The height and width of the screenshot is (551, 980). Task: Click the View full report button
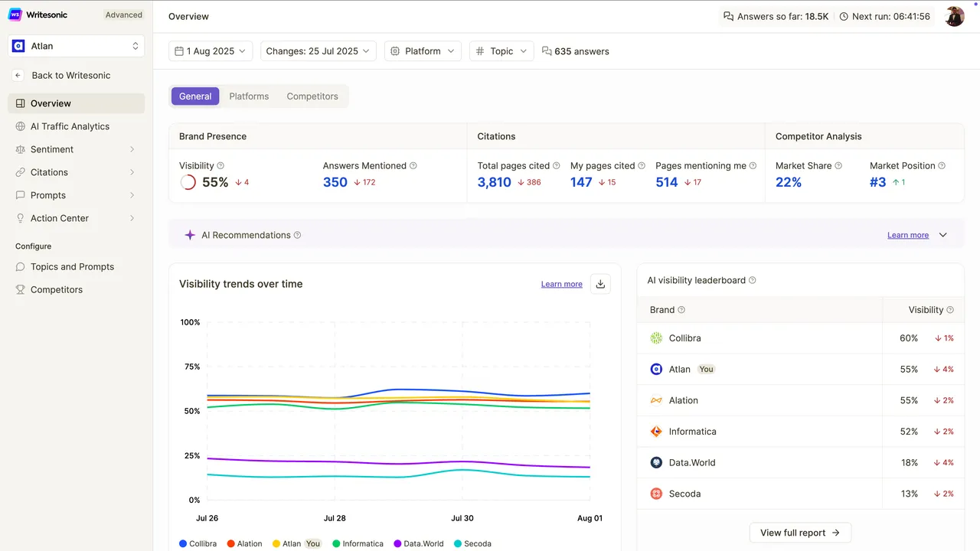click(x=800, y=533)
